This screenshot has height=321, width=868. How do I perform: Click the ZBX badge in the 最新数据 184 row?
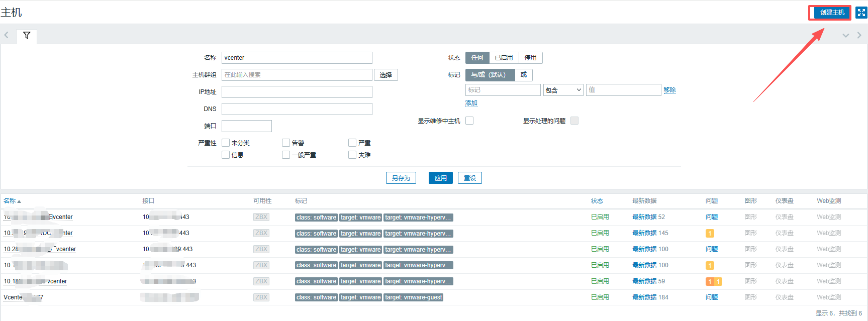click(x=261, y=297)
